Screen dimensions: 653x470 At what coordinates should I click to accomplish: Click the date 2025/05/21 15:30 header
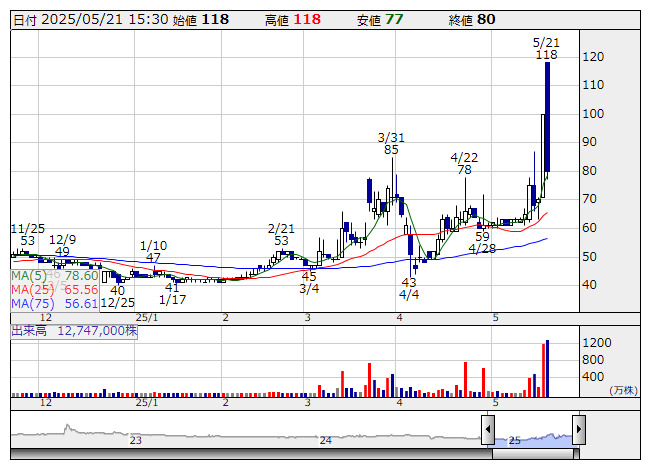pos(91,20)
